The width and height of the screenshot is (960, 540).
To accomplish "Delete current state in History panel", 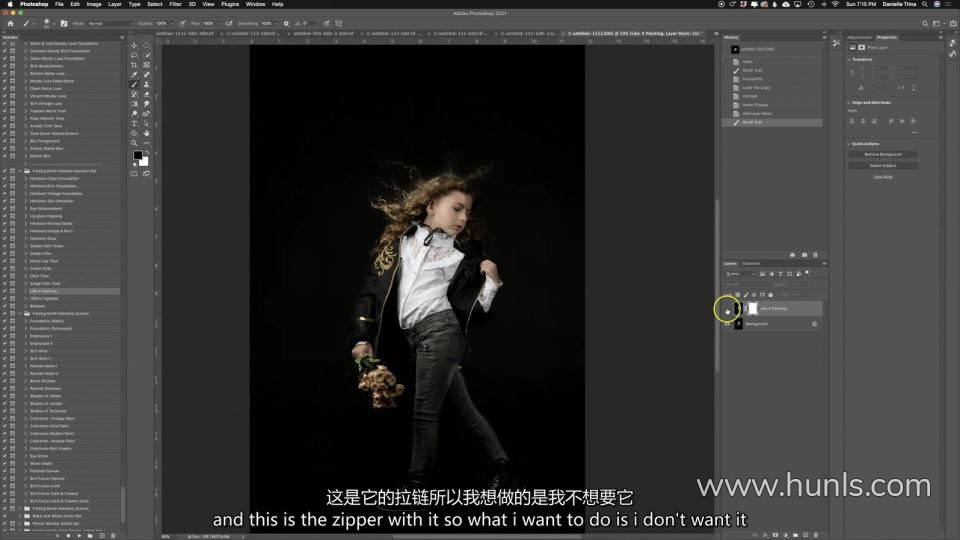I will click(x=815, y=255).
